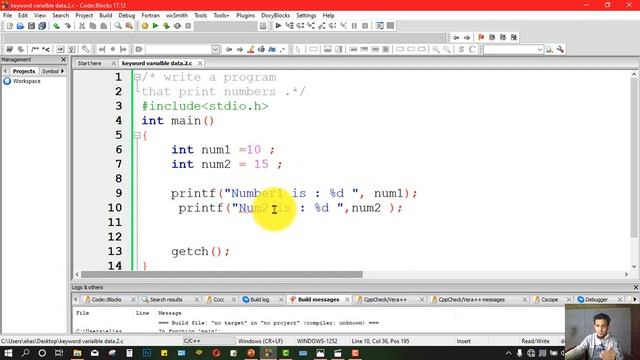The height and width of the screenshot is (360, 640).
Task: Click the Redo toolbar icon
Action: (x=68, y=26)
